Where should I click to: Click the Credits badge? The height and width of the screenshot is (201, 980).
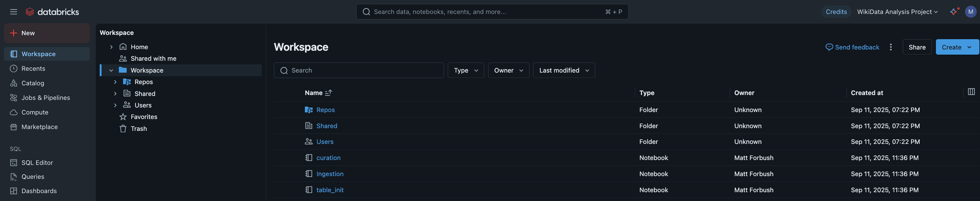[836, 12]
